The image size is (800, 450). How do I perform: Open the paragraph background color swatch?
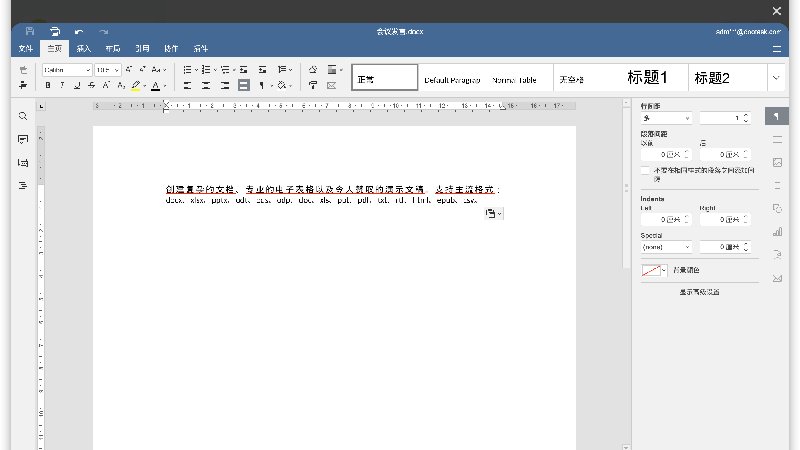(x=654, y=270)
